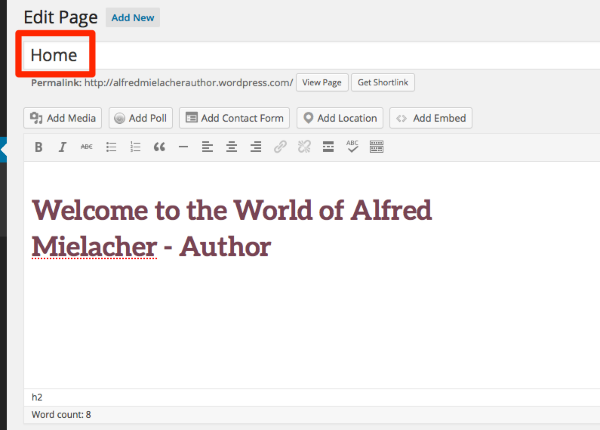Image resolution: width=600 pixels, height=430 pixels.
Task: Run the ABC proofread spellcheck
Action: click(352, 147)
